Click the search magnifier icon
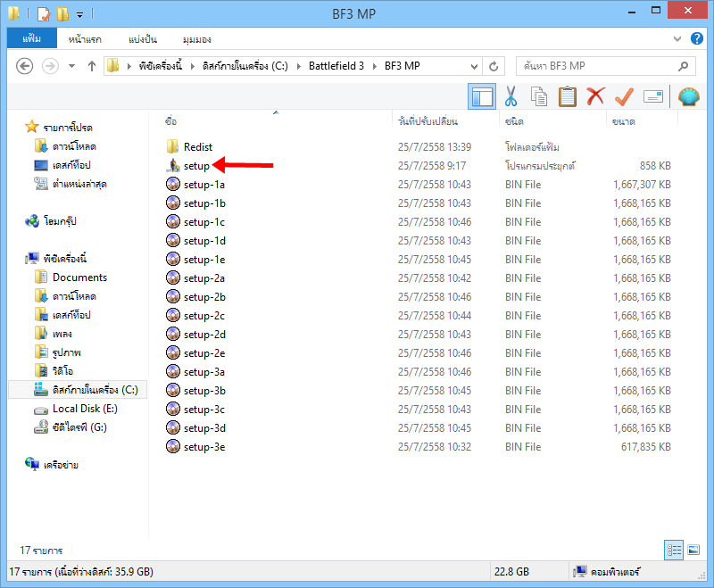 click(683, 66)
